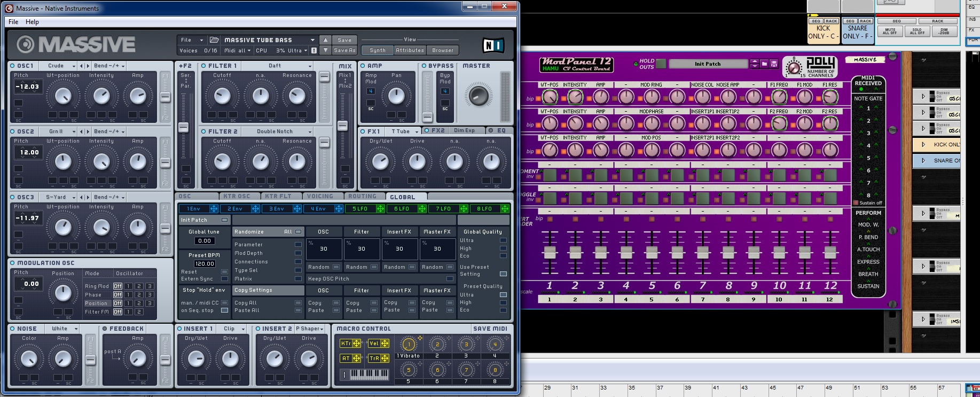Click the 8LFO modulation drag handle
980x397 pixels.
(x=505, y=209)
